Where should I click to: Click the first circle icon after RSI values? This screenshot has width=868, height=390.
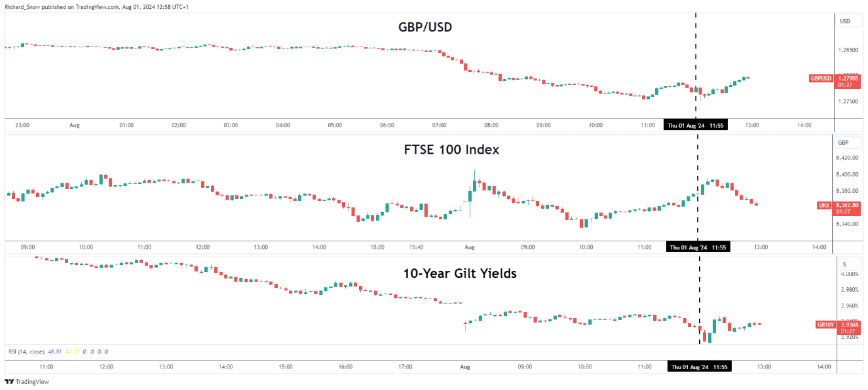point(85,352)
